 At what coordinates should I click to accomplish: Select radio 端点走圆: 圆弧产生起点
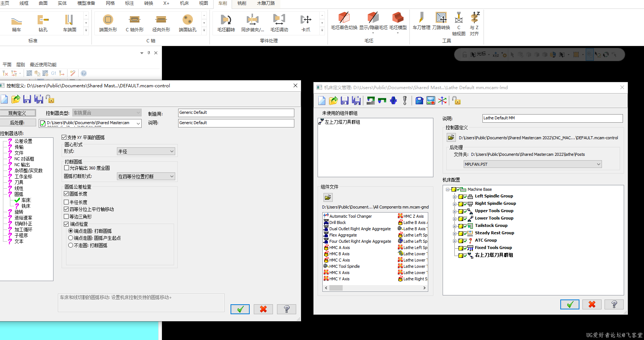click(71, 238)
